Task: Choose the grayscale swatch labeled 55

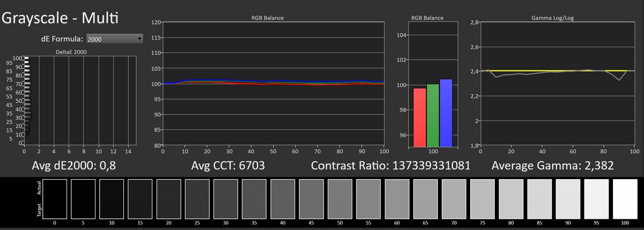Action: [x=369, y=198]
